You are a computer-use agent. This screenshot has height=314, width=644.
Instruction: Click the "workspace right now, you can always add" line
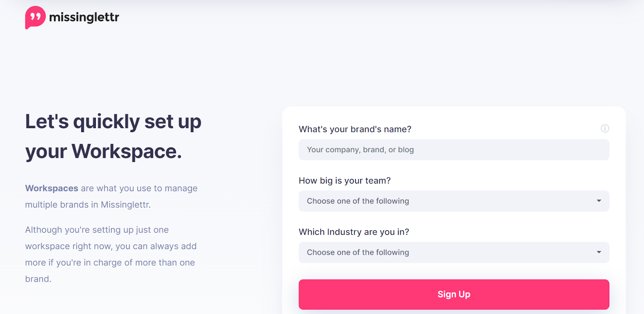click(x=111, y=246)
